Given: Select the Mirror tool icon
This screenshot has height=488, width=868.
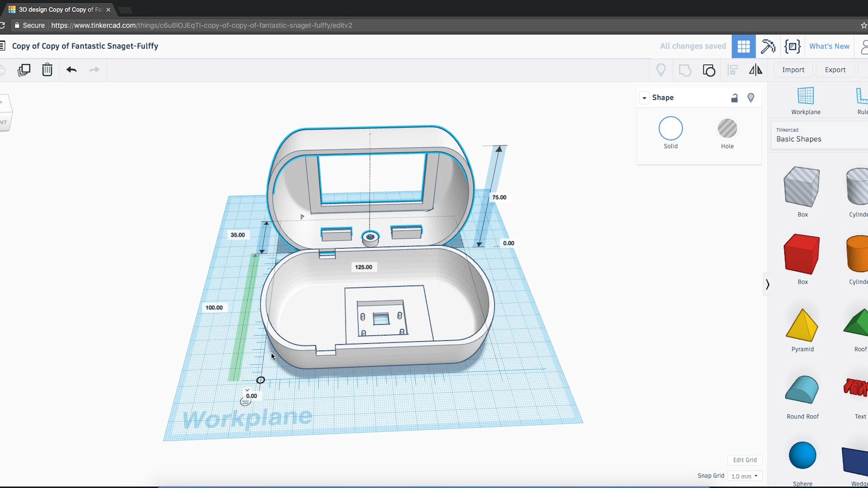Looking at the screenshot, I should coord(755,70).
